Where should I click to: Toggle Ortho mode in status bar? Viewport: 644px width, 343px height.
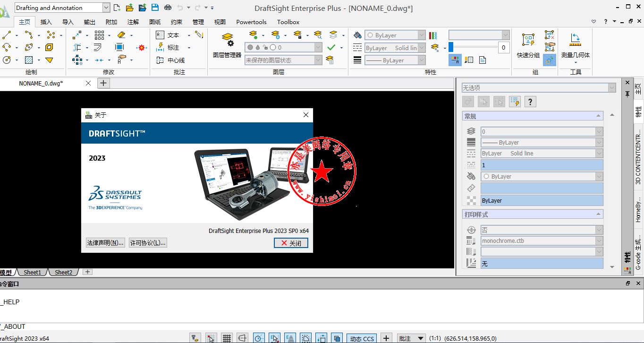point(243,338)
